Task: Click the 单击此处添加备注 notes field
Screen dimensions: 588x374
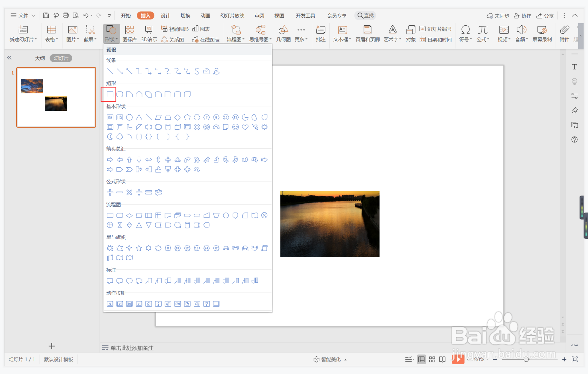Action: (132, 348)
